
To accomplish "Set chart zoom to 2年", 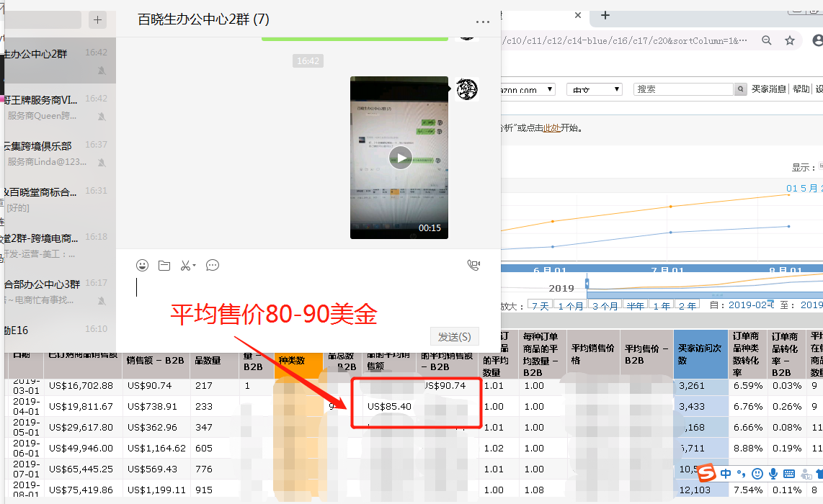I will click(687, 306).
